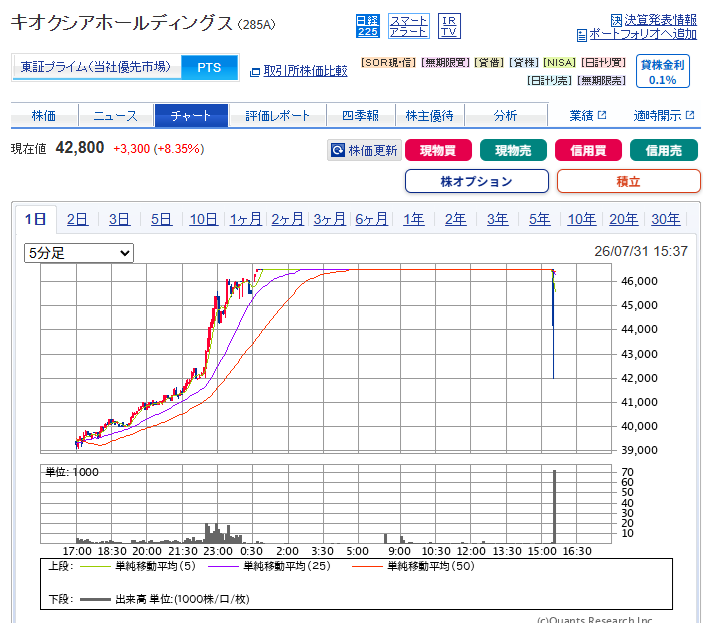
Task: Open the ニュース tab
Action: tap(116, 116)
